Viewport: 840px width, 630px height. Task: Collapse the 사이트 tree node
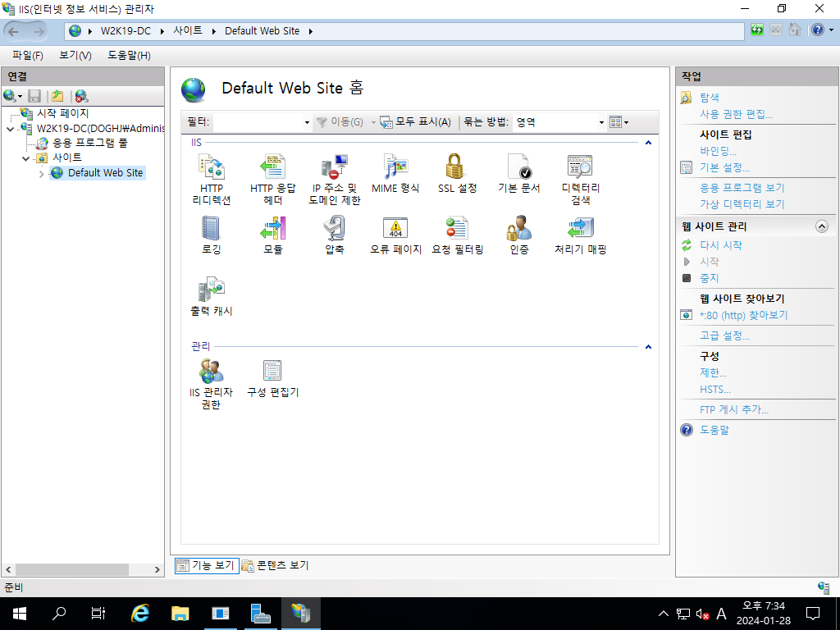25,158
